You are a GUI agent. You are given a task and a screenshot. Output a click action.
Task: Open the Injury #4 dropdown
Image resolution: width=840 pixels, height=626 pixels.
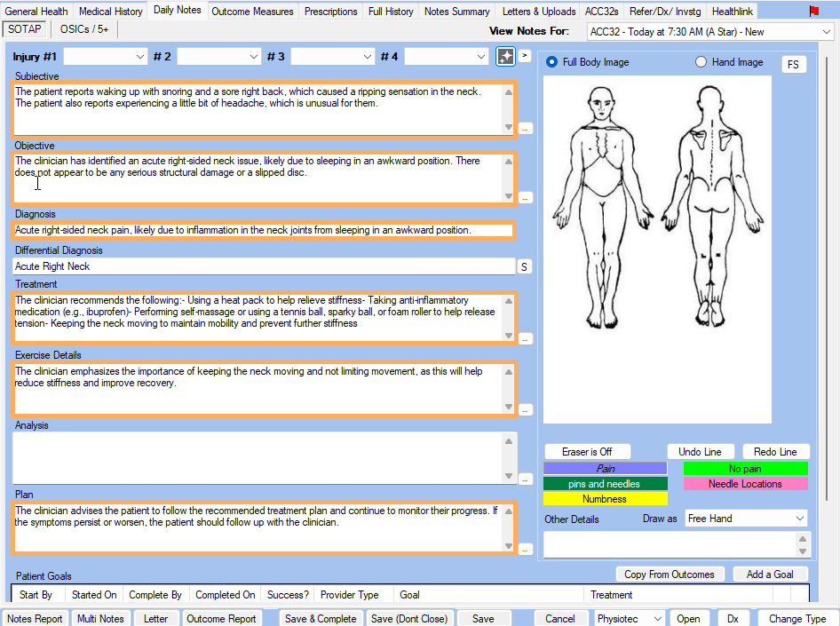pos(446,56)
